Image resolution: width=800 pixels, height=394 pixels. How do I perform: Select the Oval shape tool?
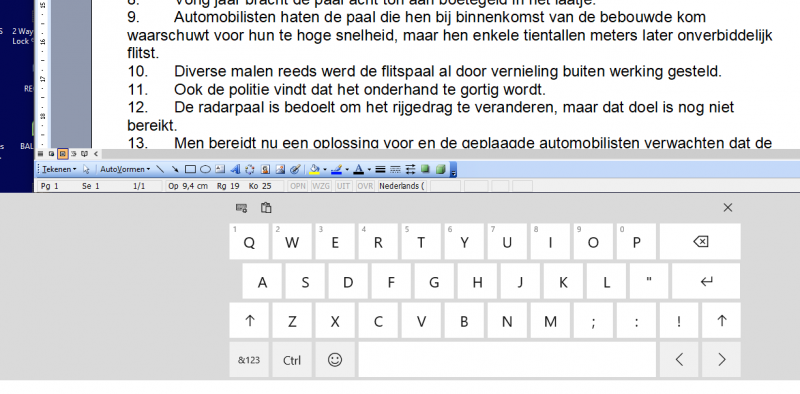(x=205, y=169)
